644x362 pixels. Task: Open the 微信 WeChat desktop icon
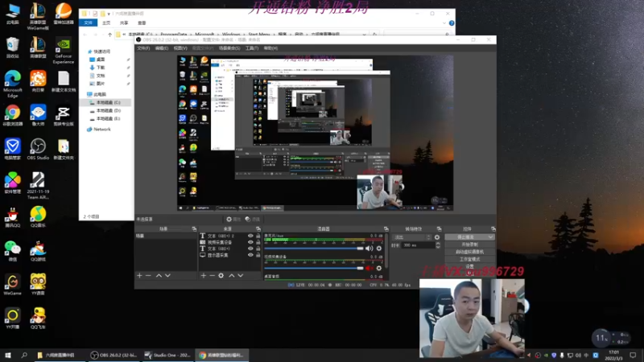tap(12, 250)
